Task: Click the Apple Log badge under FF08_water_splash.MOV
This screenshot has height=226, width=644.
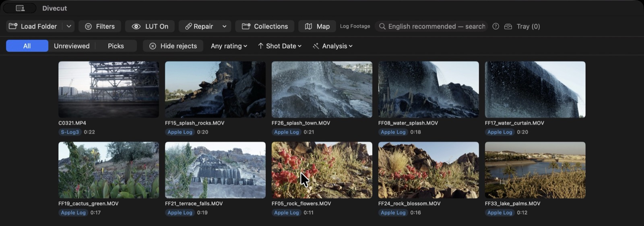Action: [x=393, y=132]
